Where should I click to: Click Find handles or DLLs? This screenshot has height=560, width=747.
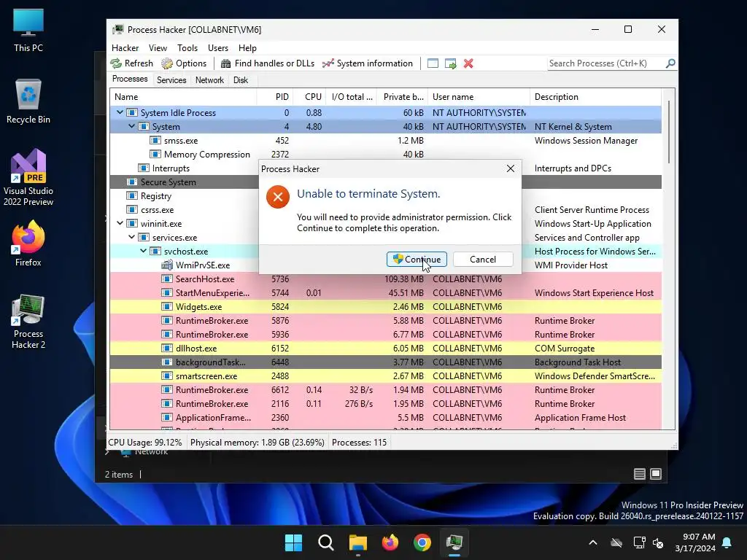point(268,63)
